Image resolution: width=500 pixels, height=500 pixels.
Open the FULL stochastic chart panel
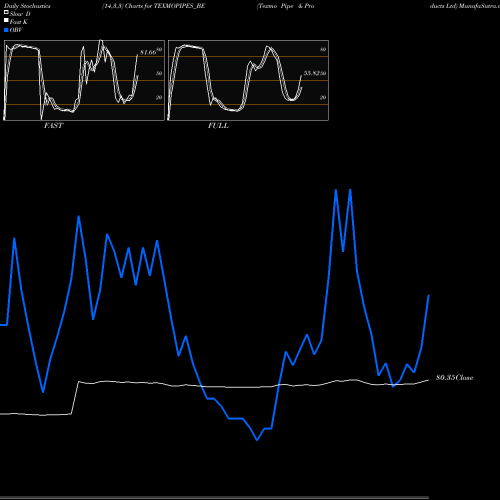(248, 80)
